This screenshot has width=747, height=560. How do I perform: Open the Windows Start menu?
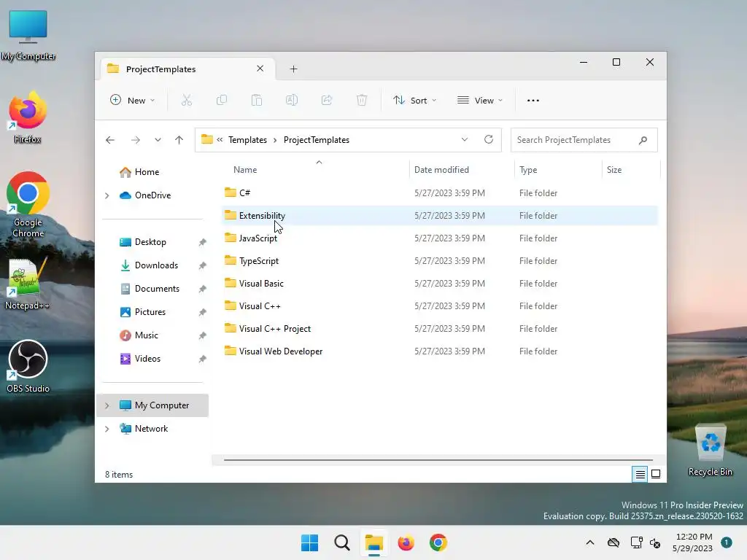click(x=309, y=542)
